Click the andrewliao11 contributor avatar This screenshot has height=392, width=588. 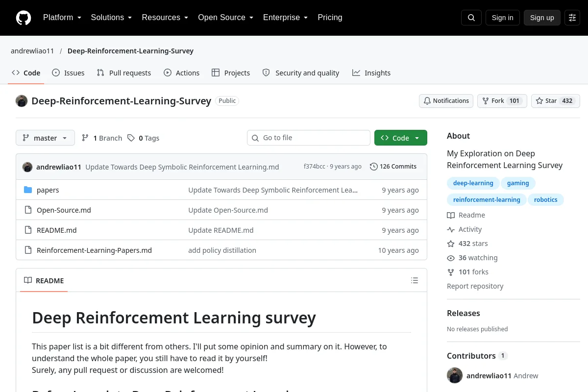[x=455, y=376]
